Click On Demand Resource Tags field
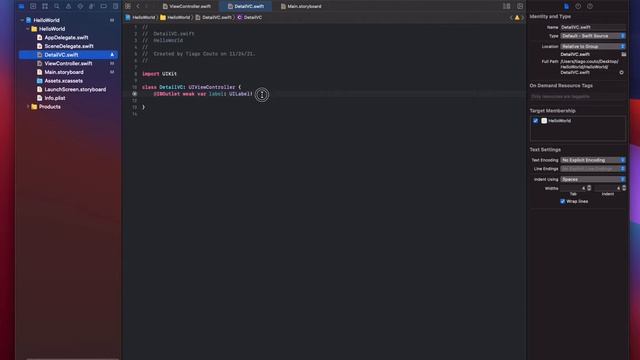 578,97
